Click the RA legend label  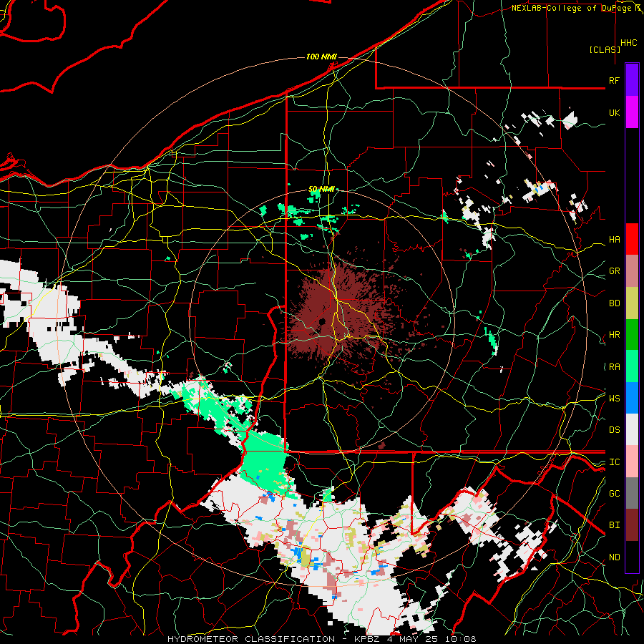point(614,367)
